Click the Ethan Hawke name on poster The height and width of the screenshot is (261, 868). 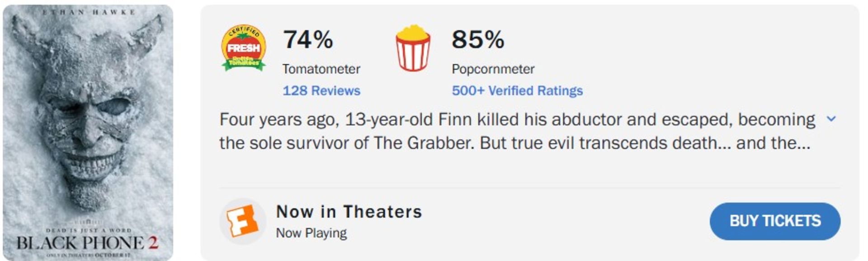click(x=89, y=12)
